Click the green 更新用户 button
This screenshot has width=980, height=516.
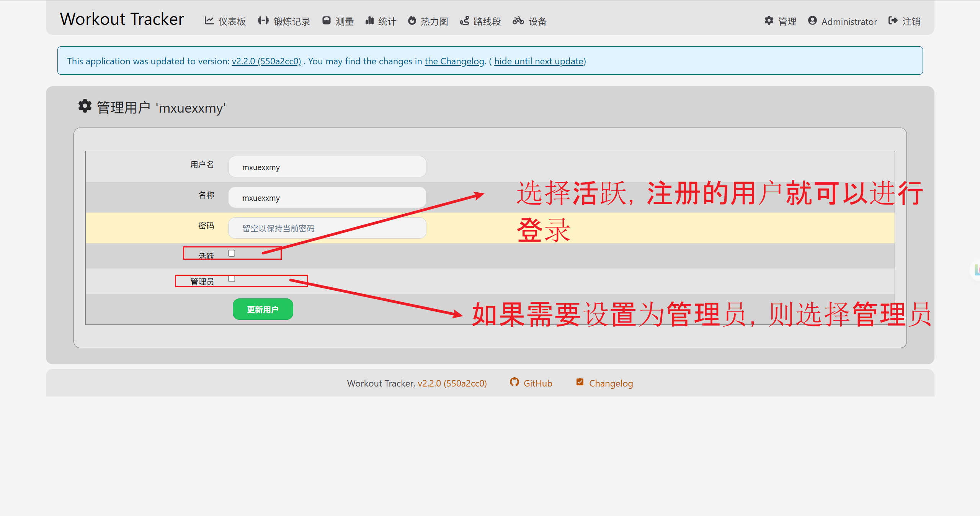(263, 309)
